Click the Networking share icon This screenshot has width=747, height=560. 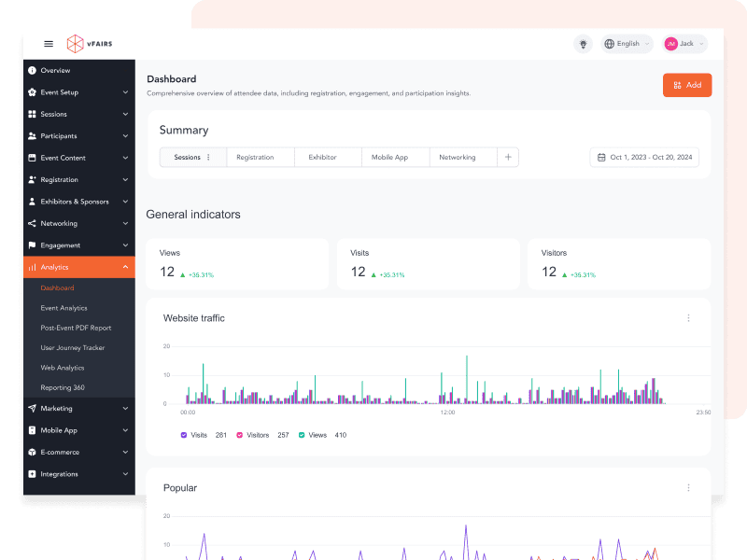coord(32,224)
